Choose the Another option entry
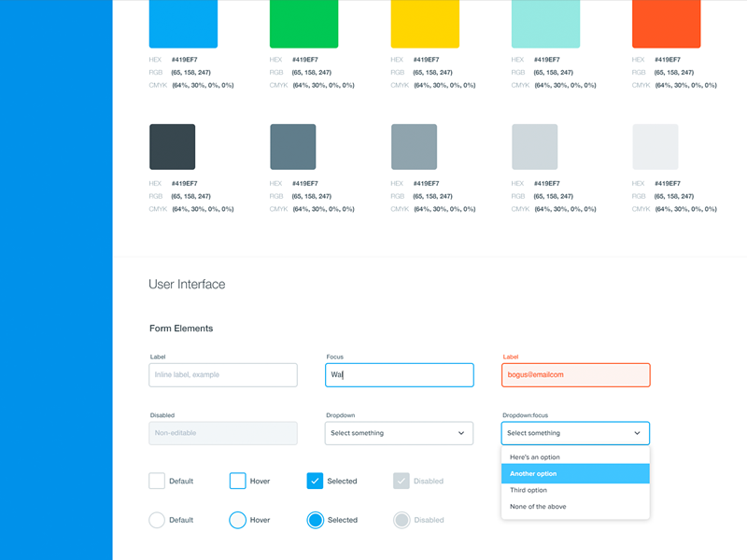Screen dimensions: 747x560 pyautogui.click(x=574, y=473)
